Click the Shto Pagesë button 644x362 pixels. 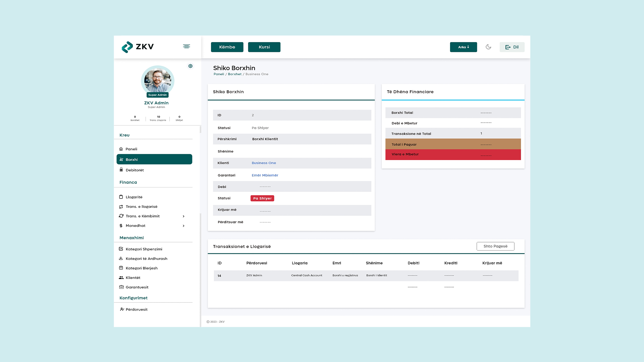(495, 246)
